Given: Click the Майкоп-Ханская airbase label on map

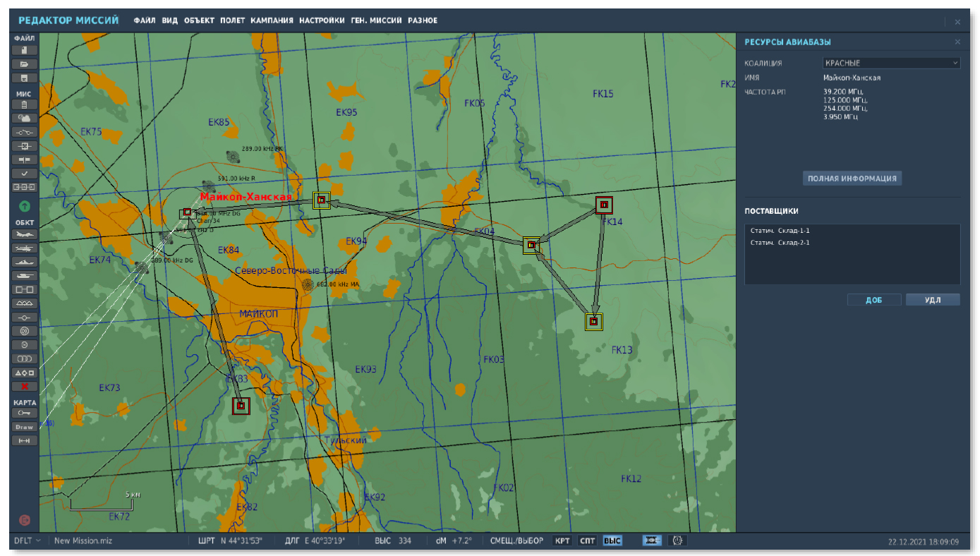Looking at the screenshot, I should tap(246, 197).
